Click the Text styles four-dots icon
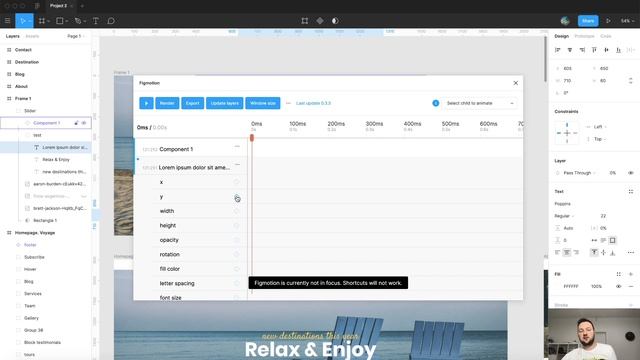Screen dimensions: 640x360 [631, 191]
